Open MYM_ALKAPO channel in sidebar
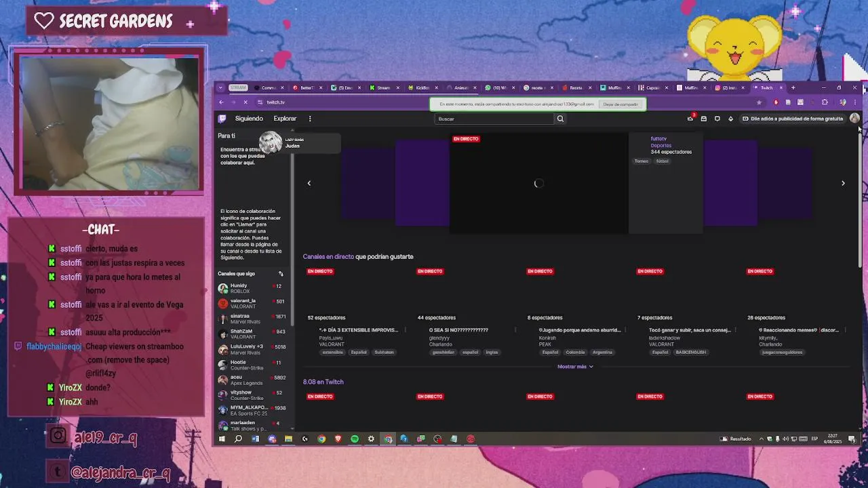This screenshot has height=488, width=868. pyautogui.click(x=251, y=410)
